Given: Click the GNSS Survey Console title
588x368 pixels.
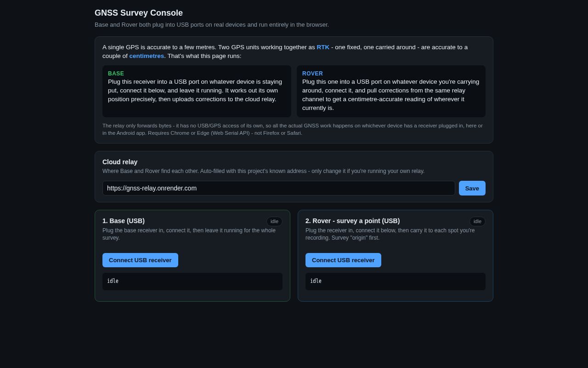Looking at the screenshot, I should pyautogui.click(x=139, y=13).
